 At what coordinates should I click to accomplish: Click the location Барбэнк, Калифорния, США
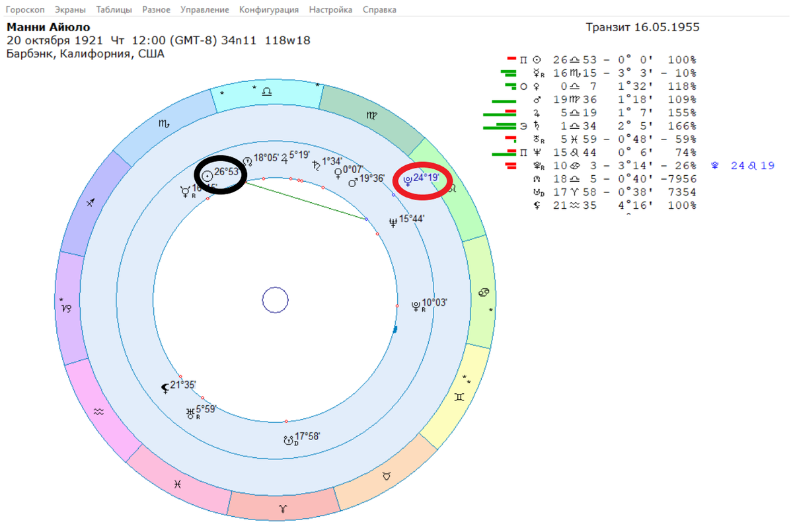click(85, 54)
